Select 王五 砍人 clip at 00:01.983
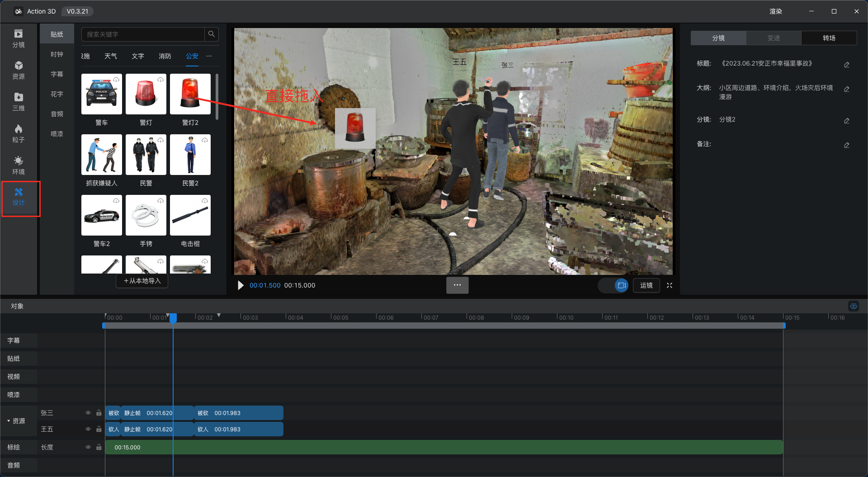This screenshot has height=477, width=868. [239, 429]
